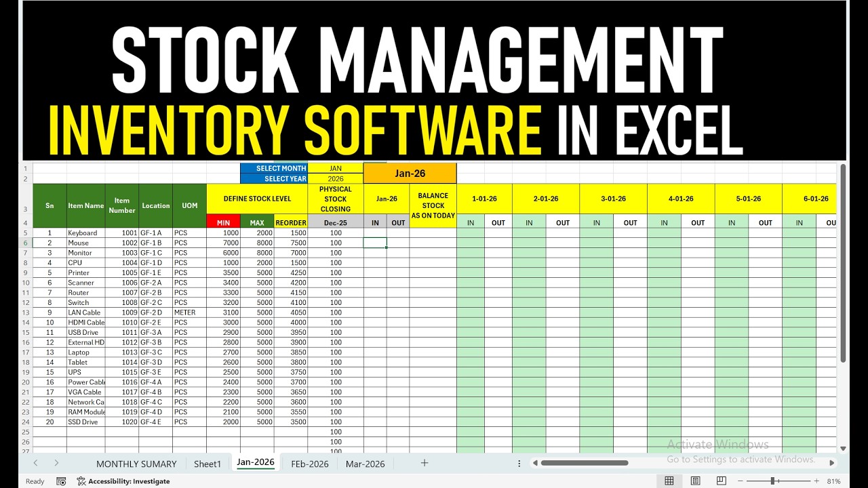Select item number cell 1020
Image resolution: width=868 pixels, height=488 pixels.
point(122,422)
